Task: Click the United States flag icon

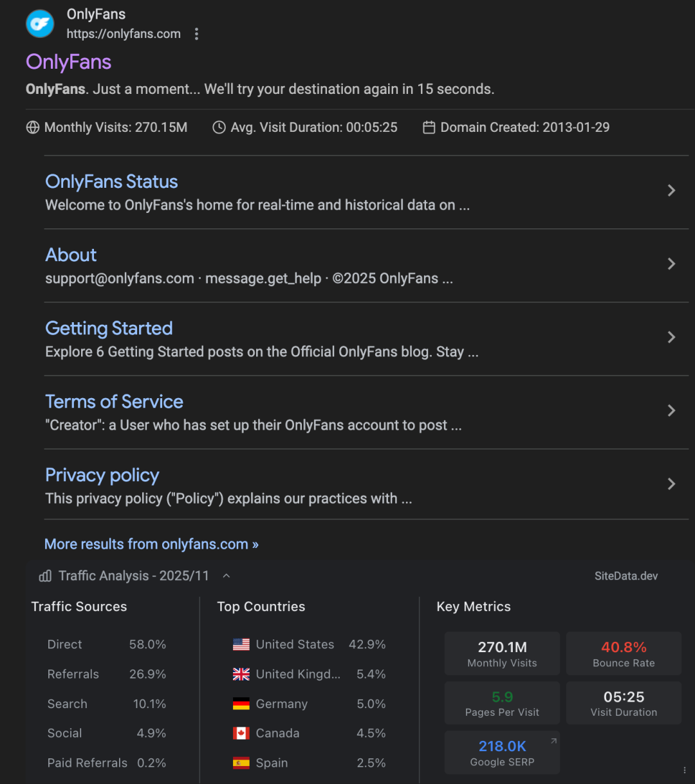Action: (241, 644)
